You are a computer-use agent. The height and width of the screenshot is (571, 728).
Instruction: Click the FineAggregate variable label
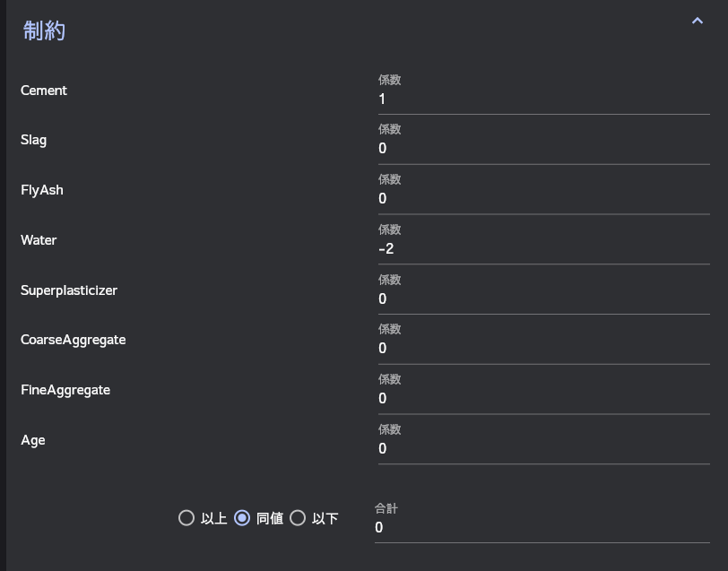65,390
